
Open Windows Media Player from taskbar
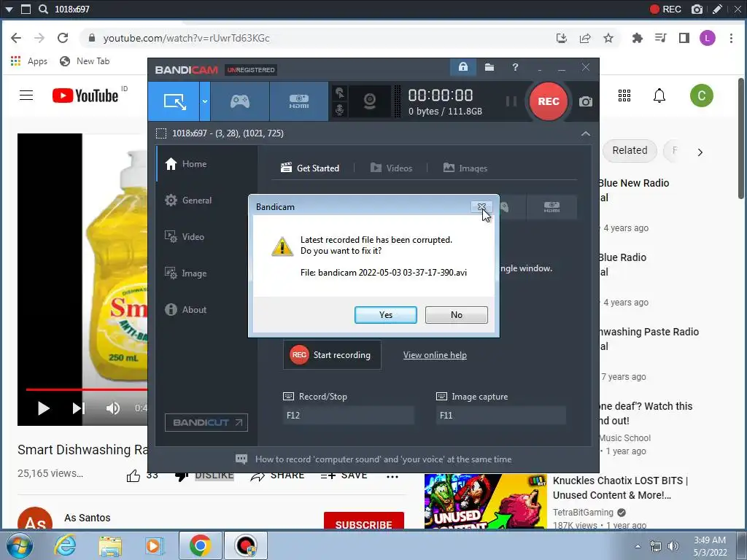click(154, 545)
